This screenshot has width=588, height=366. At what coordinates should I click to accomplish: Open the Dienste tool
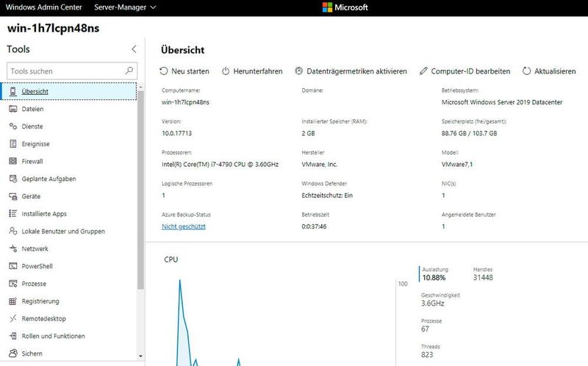69,126
